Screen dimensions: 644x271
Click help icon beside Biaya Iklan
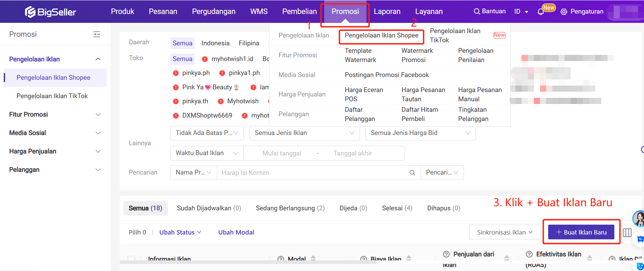tap(363, 259)
